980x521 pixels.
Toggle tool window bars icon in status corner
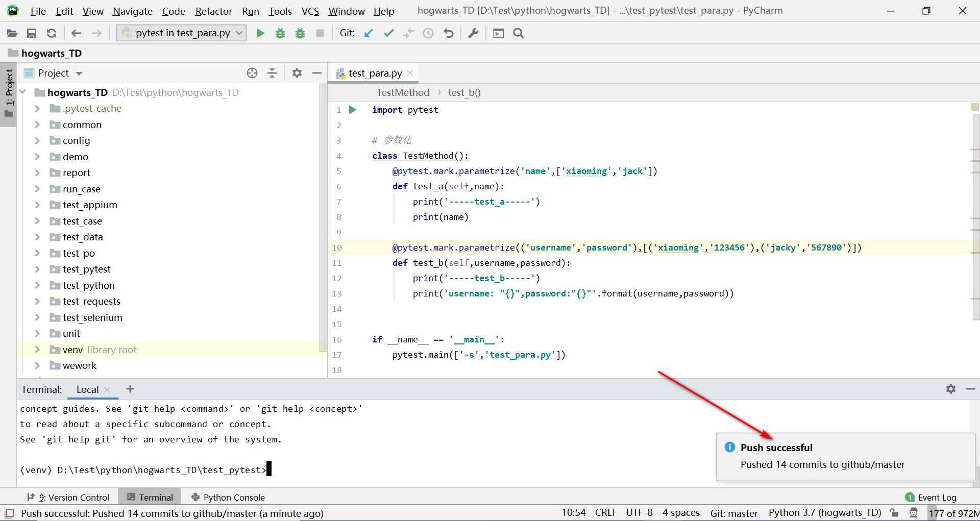click(x=9, y=513)
